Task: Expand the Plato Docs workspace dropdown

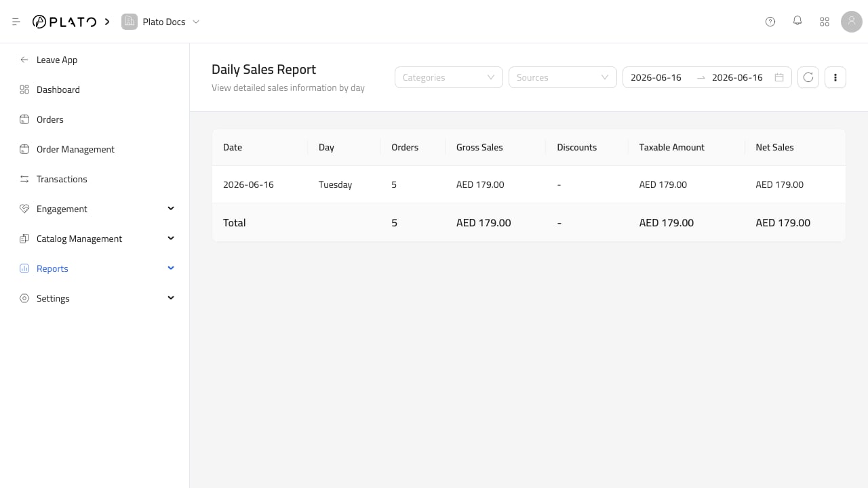Action: [x=196, y=22]
